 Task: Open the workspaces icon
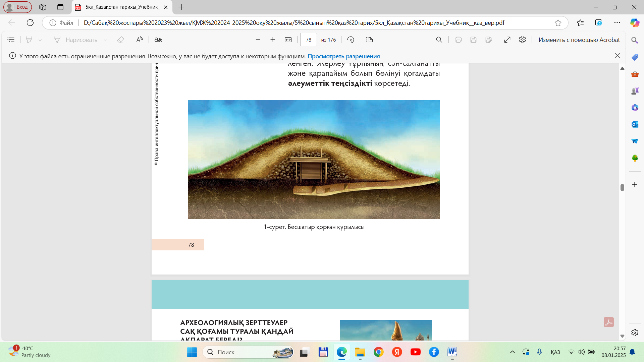tap(43, 7)
